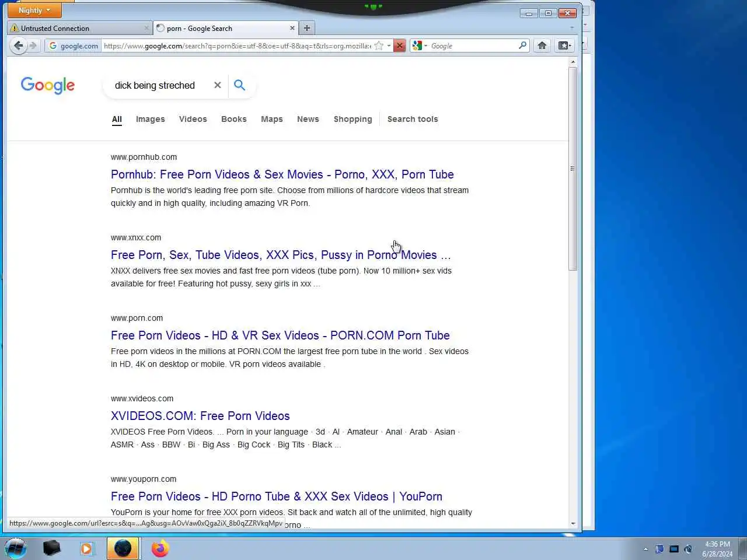Go forward with the forward arrow

(x=33, y=45)
